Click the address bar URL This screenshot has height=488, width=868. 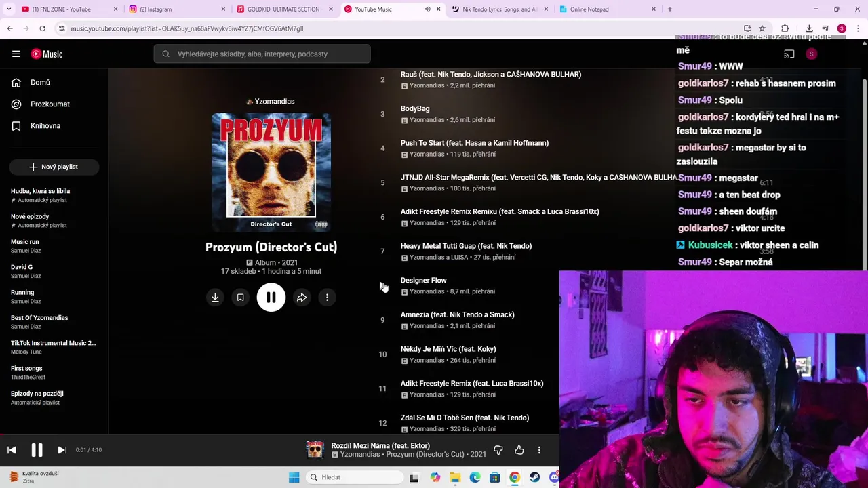point(187,28)
